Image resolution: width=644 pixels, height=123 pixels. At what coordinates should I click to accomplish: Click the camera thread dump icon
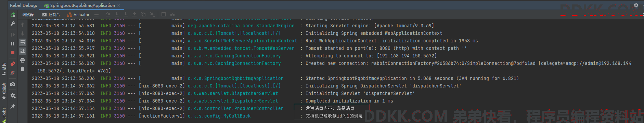[x=13, y=84]
